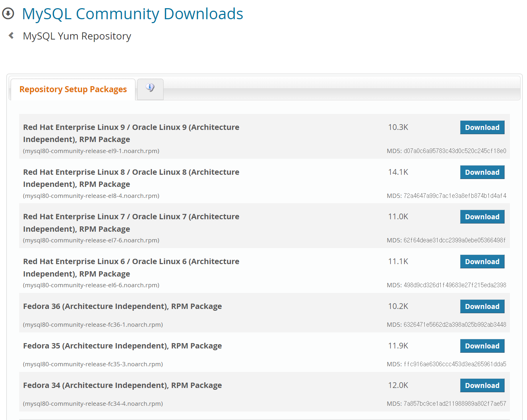This screenshot has height=420, width=527.
Task: Click filename mysql80-community-release-el9-1.noarch.rpm
Action: [x=91, y=151]
